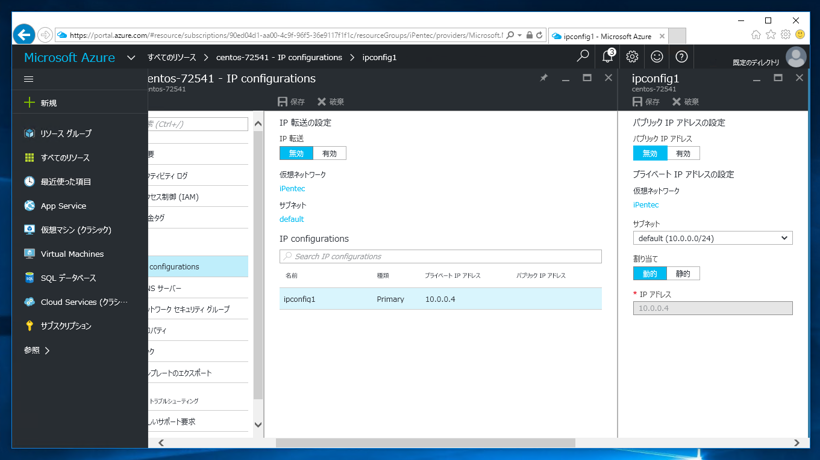Image resolution: width=820 pixels, height=460 pixels.
Task: Open the Azure portal search icon
Action: pyautogui.click(x=583, y=56)
